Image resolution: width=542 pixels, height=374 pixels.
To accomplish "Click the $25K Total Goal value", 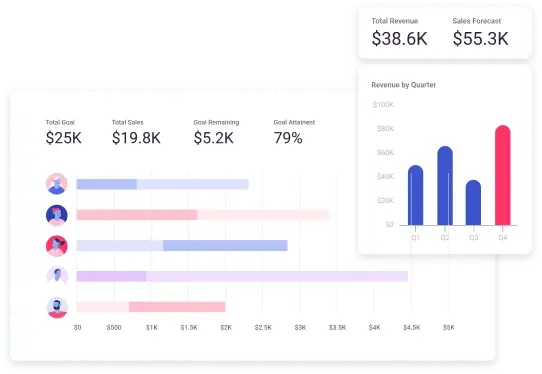I will pyautogui.click(x=64, y=138).
